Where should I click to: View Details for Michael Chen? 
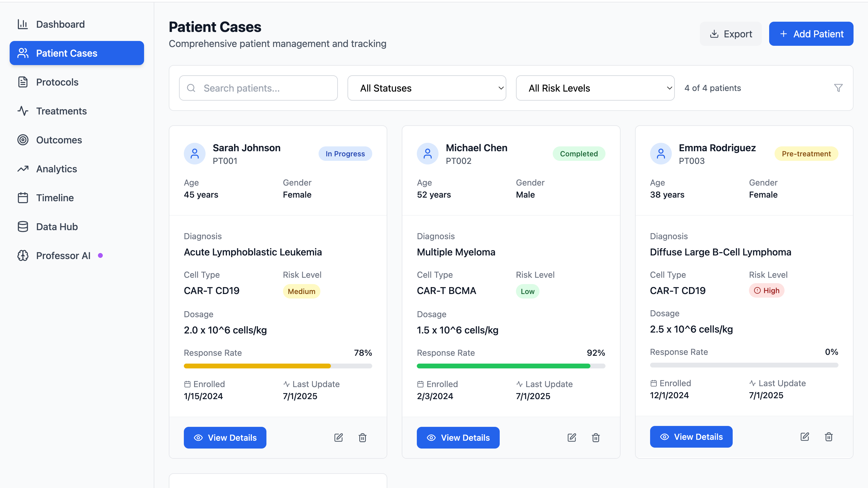[458, 437]
